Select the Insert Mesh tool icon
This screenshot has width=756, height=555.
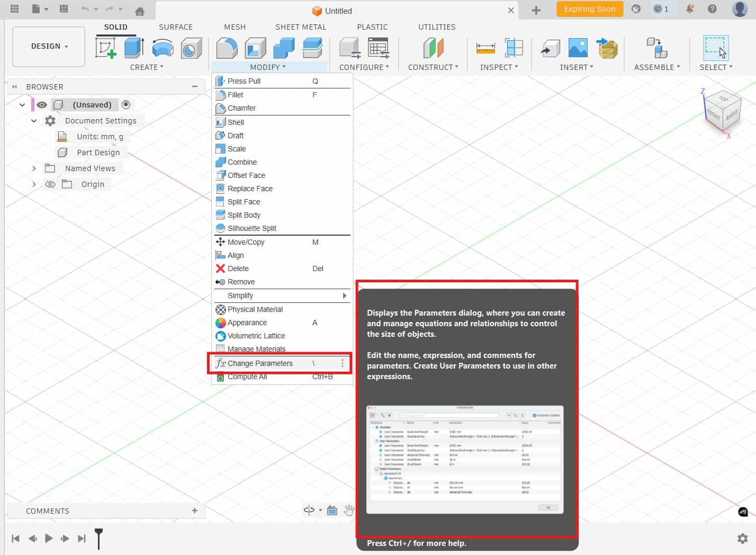607,48
